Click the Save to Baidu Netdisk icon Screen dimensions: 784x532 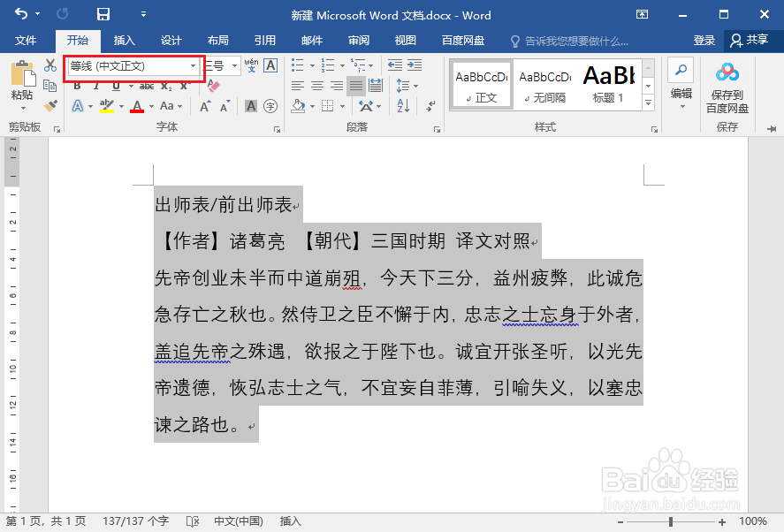point(727,72)
